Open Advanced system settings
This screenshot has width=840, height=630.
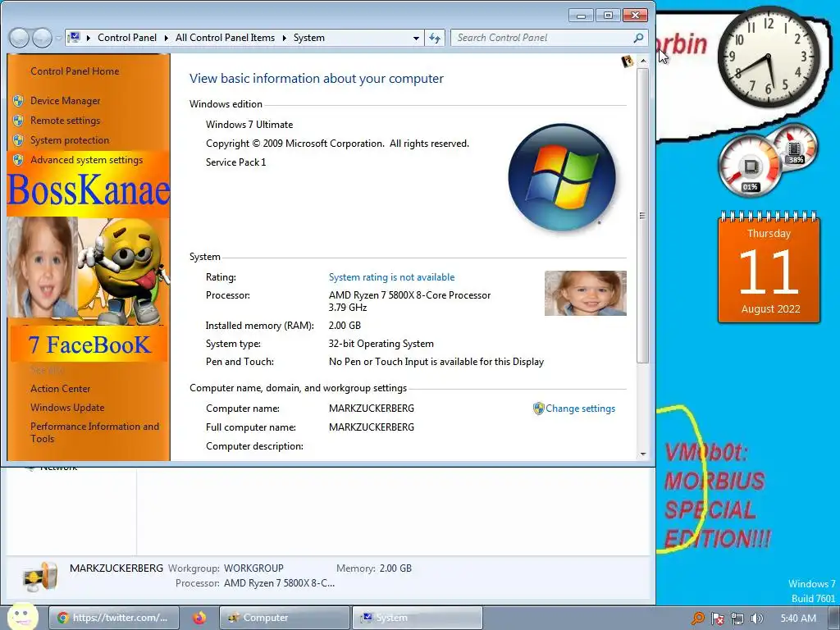tap(87, 160)
